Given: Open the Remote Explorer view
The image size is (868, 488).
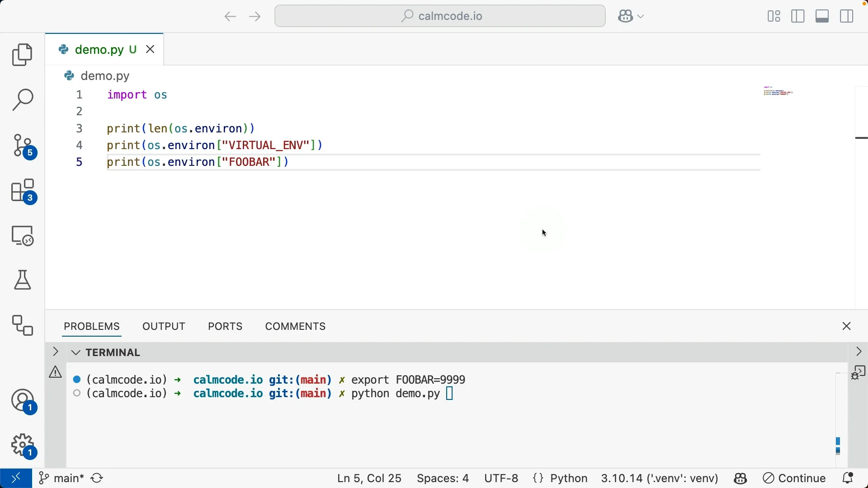Looking at the screenshot, I should point(22,236).
